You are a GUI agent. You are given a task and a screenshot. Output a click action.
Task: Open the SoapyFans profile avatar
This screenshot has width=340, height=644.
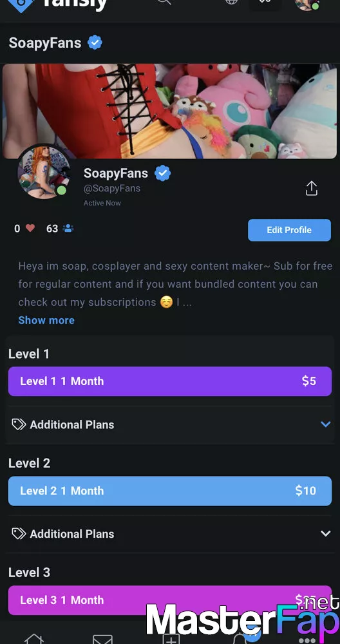pyautogui.click(x=44, y=172)
